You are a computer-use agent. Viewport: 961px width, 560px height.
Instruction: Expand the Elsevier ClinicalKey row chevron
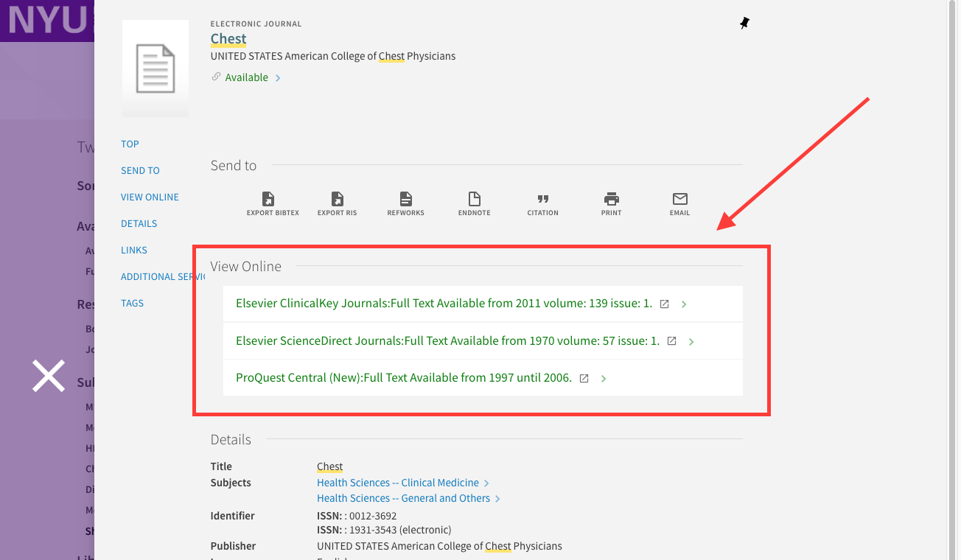(x=684, y=304)
